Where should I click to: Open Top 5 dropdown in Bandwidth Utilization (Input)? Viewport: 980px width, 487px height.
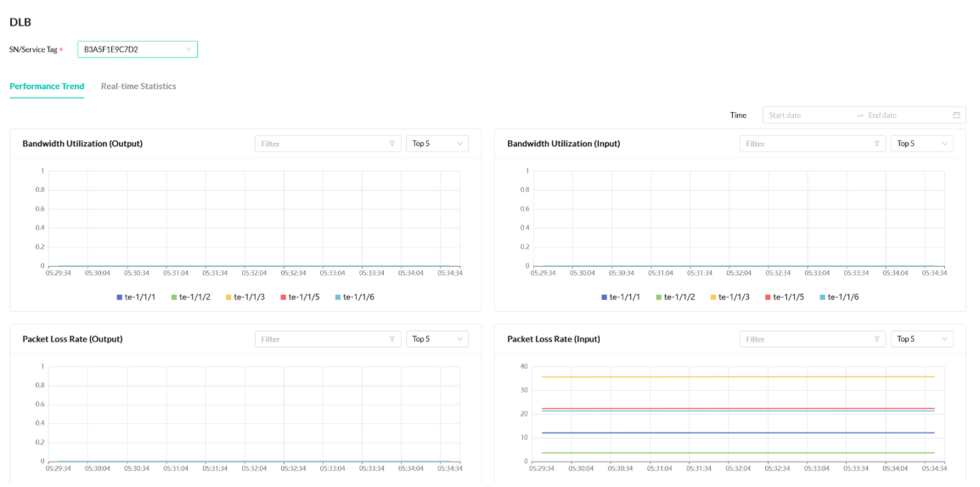click(x=922, y=144)
